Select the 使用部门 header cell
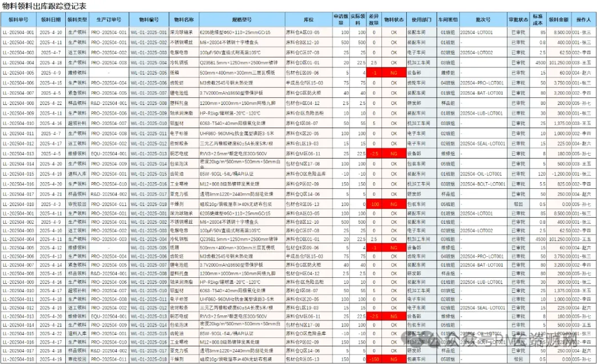597x364 pixels. coord(421,19)
